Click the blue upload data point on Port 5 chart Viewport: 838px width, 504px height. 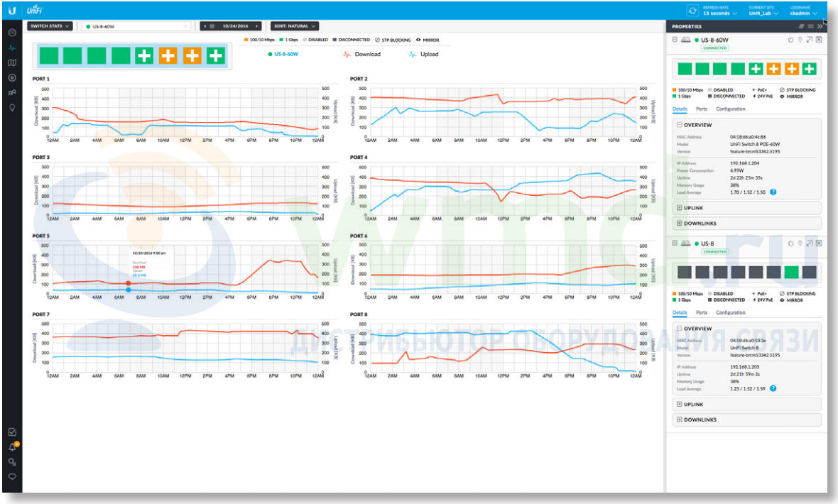point(129,290)
